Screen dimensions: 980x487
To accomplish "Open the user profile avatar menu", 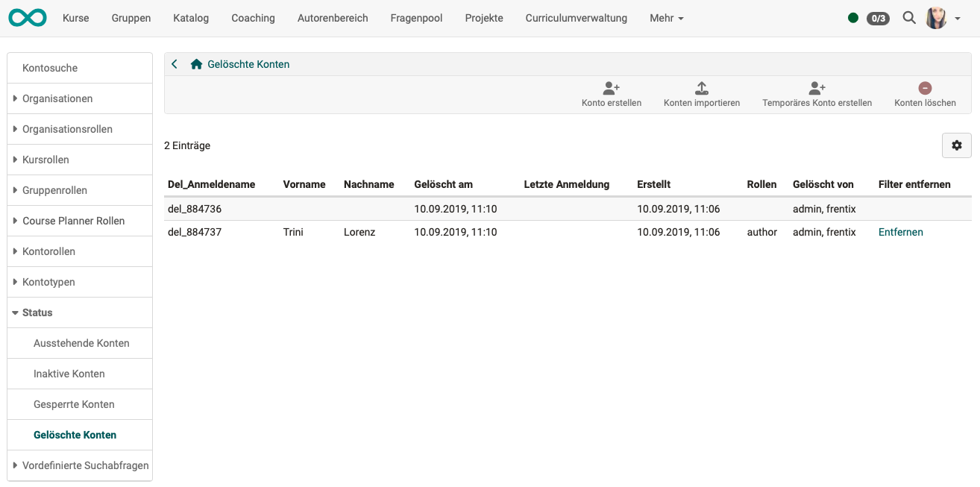I will click(935, 17).
